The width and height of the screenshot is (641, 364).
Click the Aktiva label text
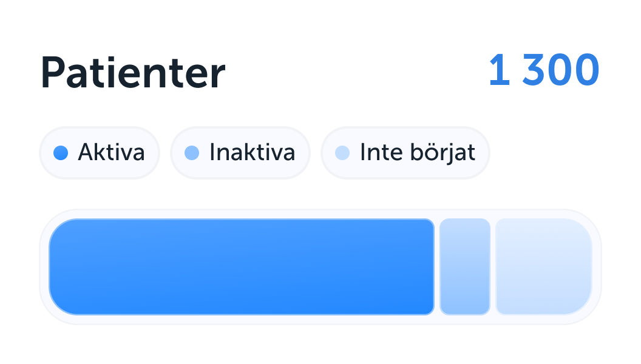tap(111, 152)
